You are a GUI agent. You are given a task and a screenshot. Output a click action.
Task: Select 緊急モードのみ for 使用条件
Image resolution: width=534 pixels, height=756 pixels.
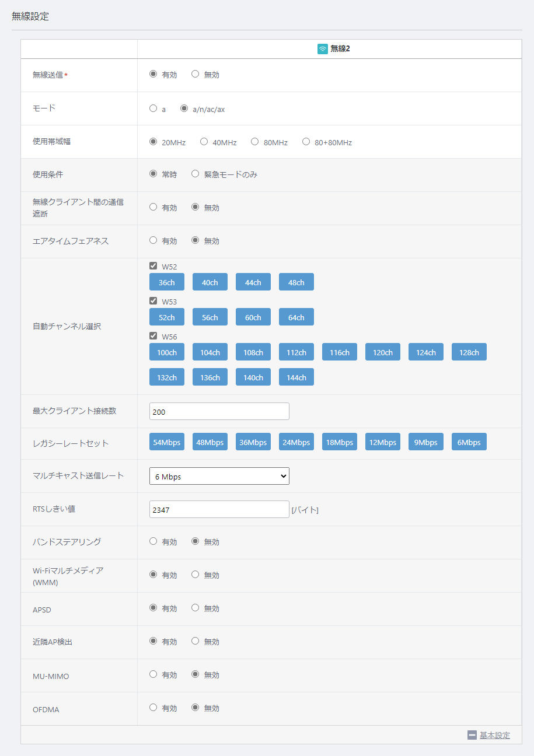coord(196,174)
